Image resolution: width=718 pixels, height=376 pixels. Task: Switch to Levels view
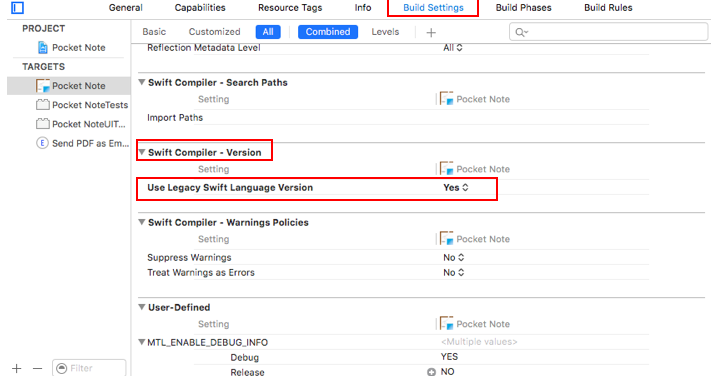(385, 32)
